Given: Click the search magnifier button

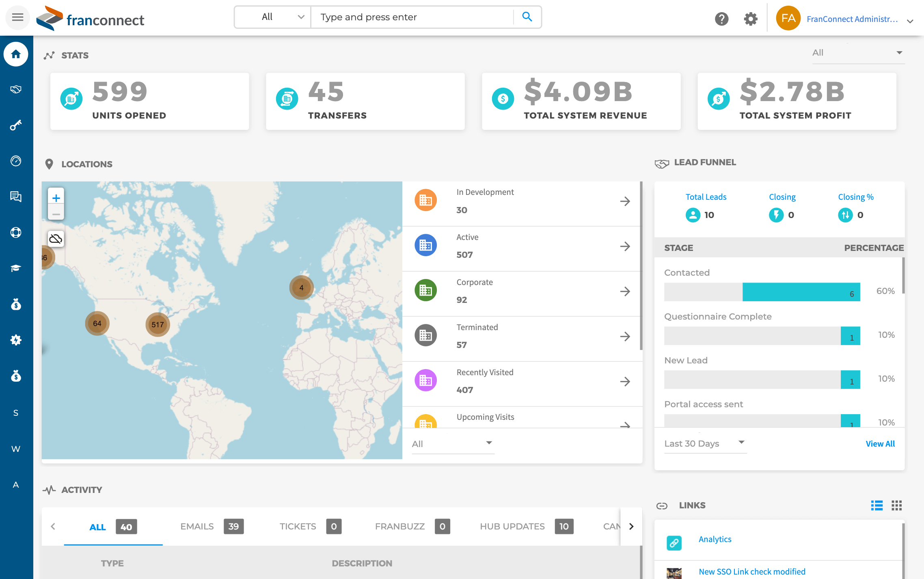Looking at the screenshot, I should pyautogui.click(x=527, y=17).
